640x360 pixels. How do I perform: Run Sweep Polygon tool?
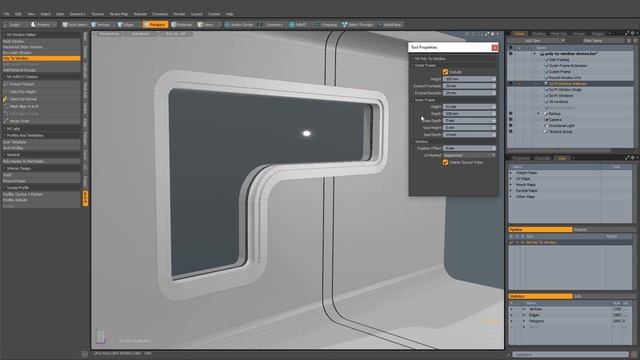pyautogui.click(x=41, y=84)
